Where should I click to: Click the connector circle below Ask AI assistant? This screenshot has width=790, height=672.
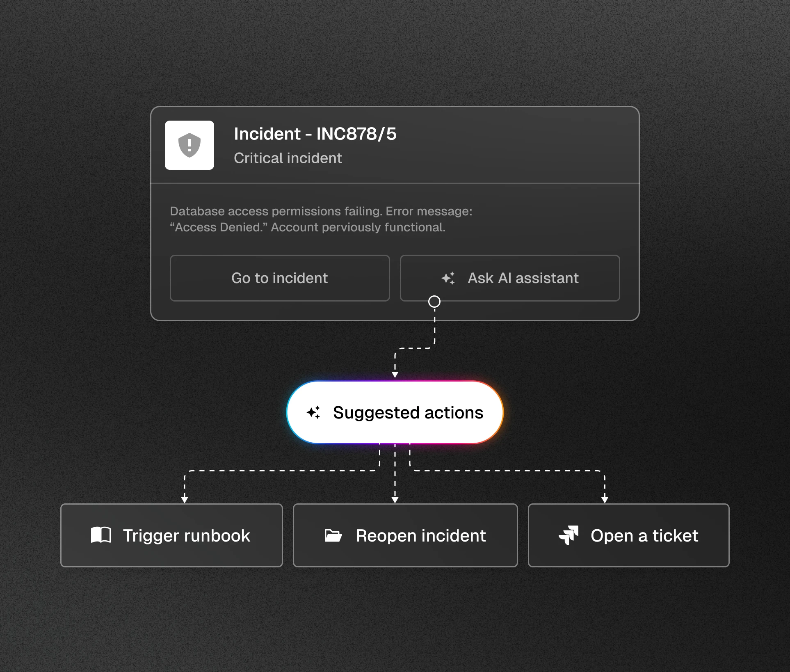pos(434,302)
